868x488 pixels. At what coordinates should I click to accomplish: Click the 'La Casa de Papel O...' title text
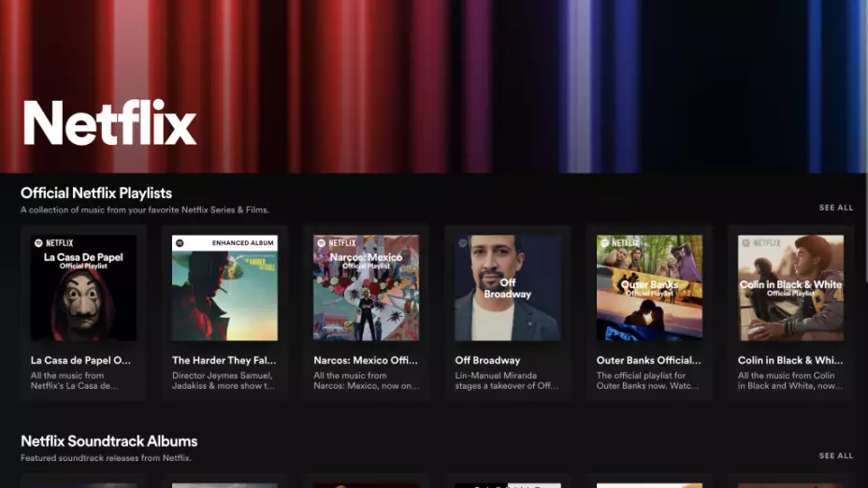80,360
